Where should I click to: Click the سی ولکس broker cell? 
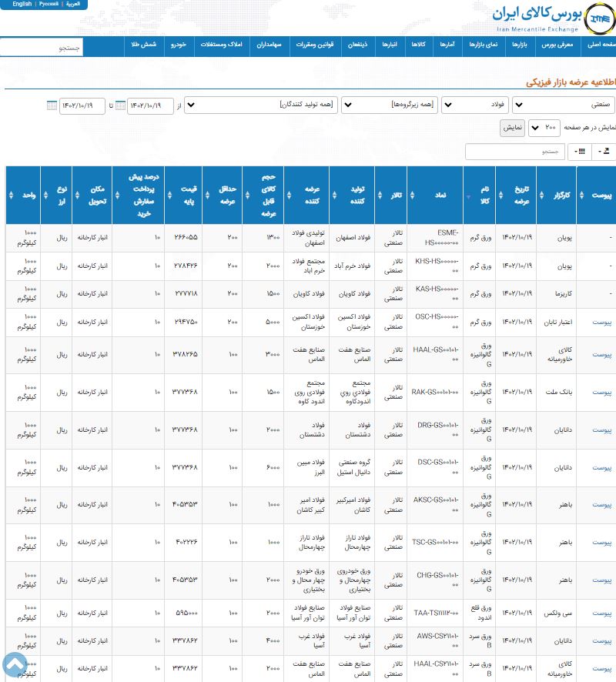(x=558, y=613)
